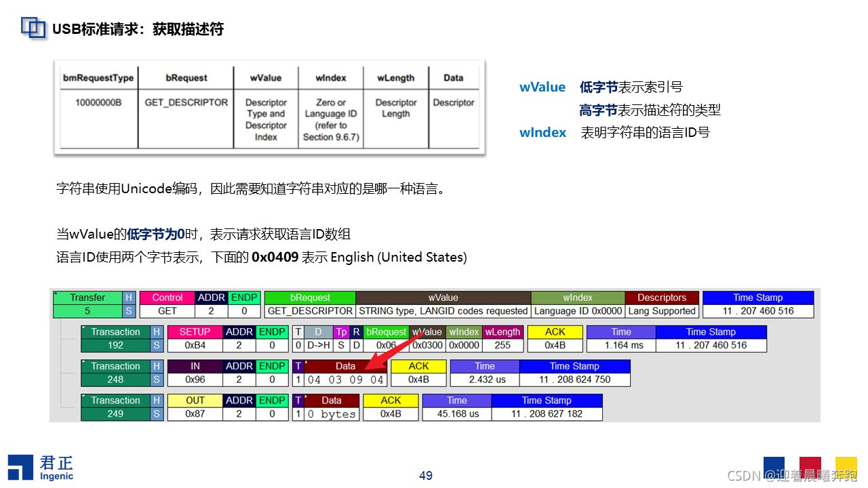
Task: Click GET_DESCRIPTOR under bRequest in Transfer row
Action: point(311,311)
